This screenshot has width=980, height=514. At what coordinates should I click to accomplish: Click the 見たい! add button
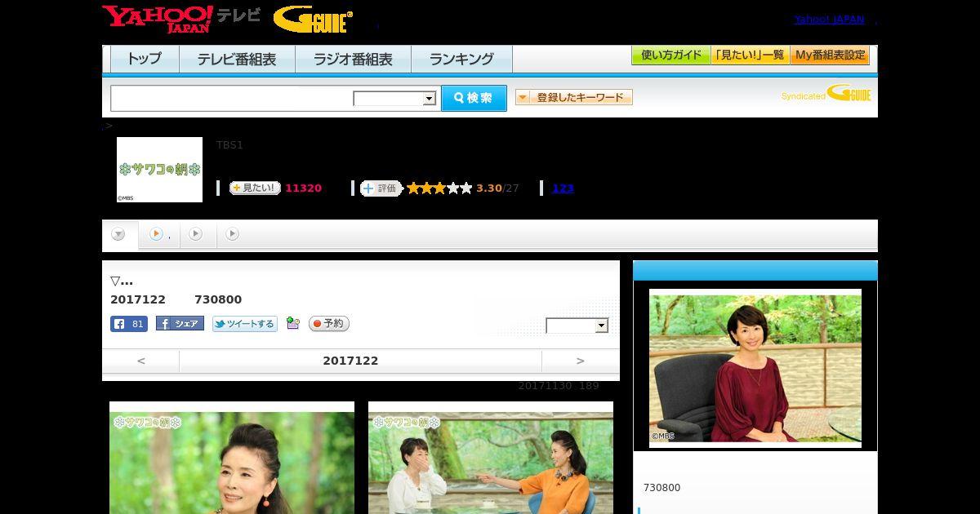tap(255, 188)
